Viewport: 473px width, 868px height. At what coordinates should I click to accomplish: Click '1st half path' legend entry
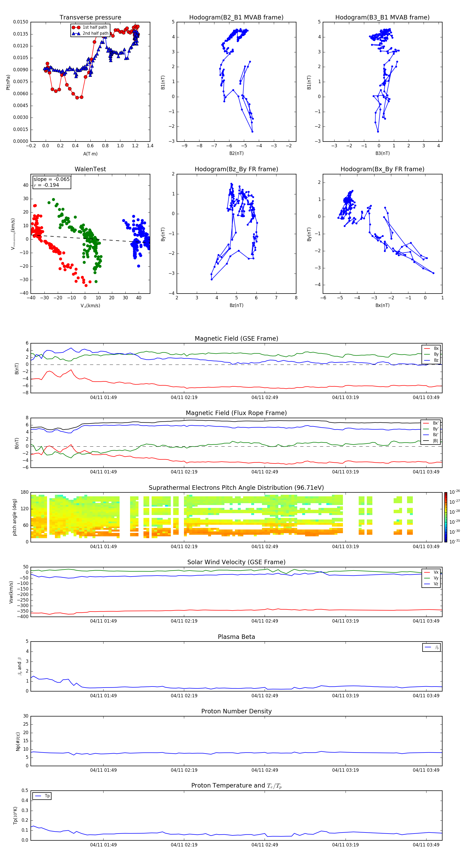coord(90,27)
